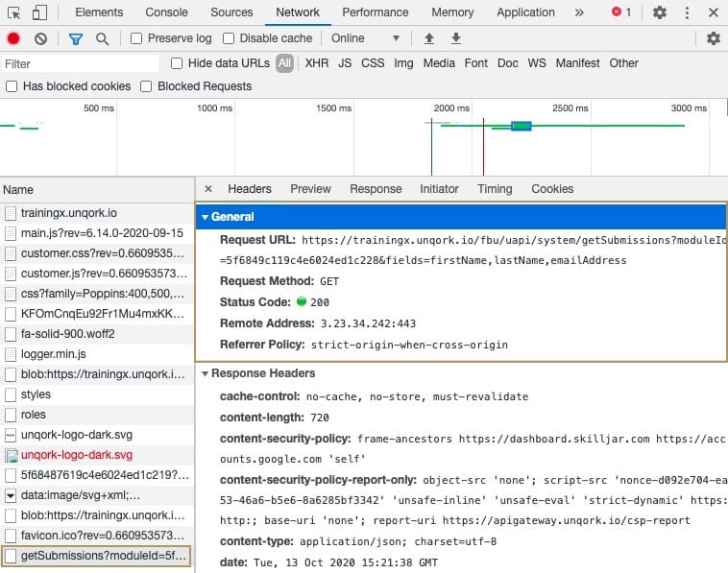Open the Initiator tab of the request

click(439, 189)
